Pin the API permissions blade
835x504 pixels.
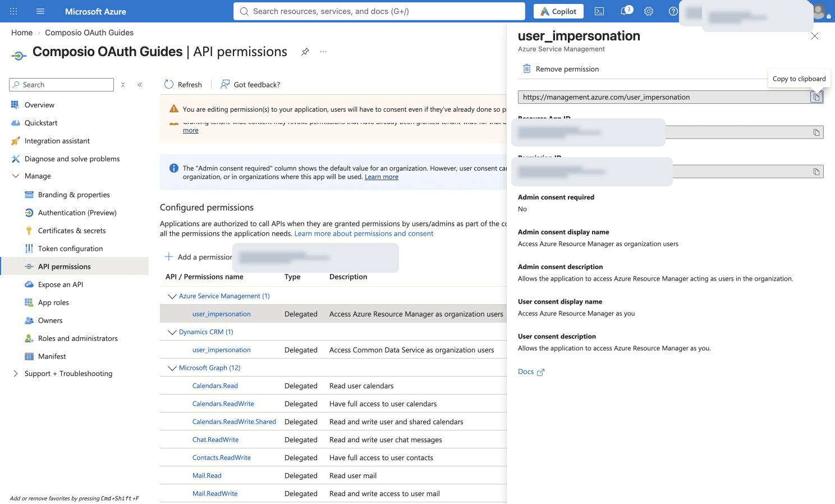[x=305, y=52]
